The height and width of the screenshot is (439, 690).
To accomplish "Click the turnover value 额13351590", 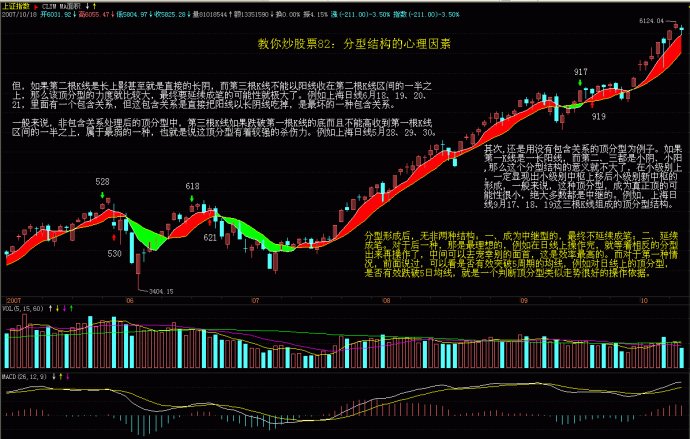I will coord(251,15).
